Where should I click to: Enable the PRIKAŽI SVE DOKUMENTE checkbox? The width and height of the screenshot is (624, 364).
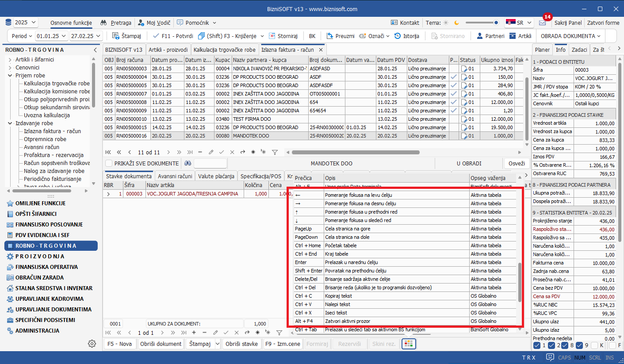[109, 163]
